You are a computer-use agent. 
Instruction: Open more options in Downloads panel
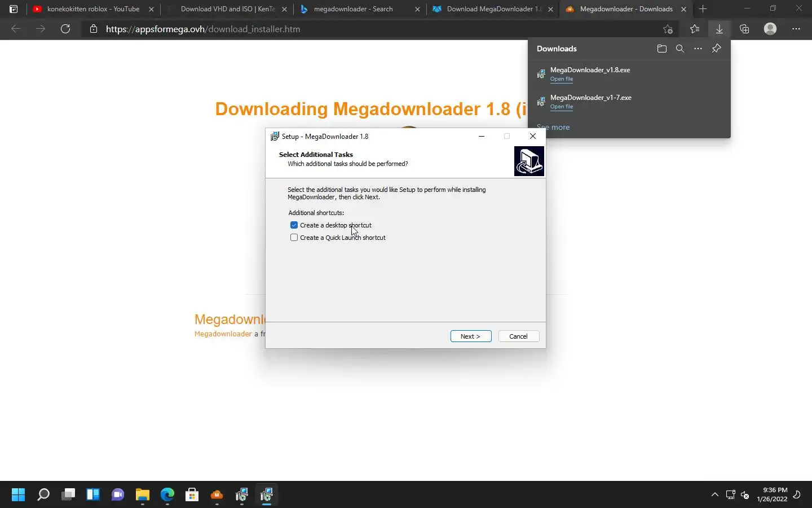pyautogui.click(x=698, y=49)
